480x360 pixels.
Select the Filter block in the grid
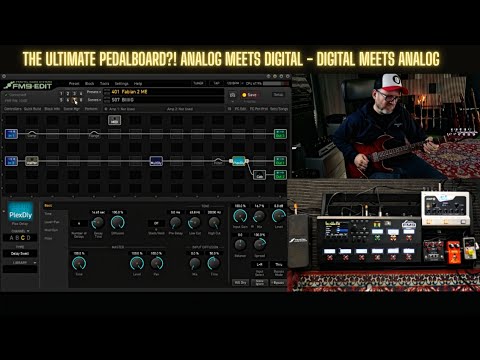pos(218,161)
